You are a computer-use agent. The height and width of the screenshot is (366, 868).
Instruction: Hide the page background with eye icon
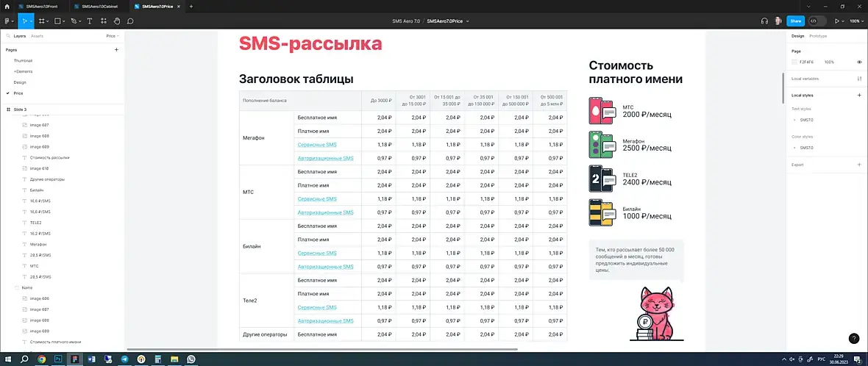pyautogui.click(x=859, y=62)
